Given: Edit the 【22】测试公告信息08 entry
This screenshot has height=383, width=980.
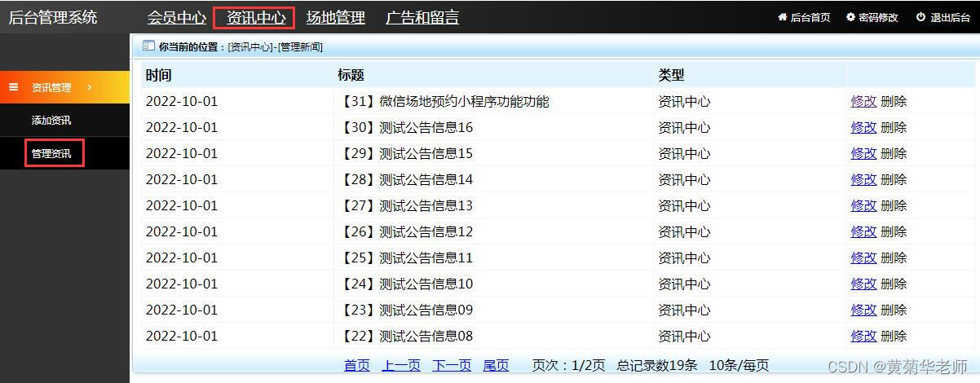Looking at the screenshot, I should [x=863, y=336].
